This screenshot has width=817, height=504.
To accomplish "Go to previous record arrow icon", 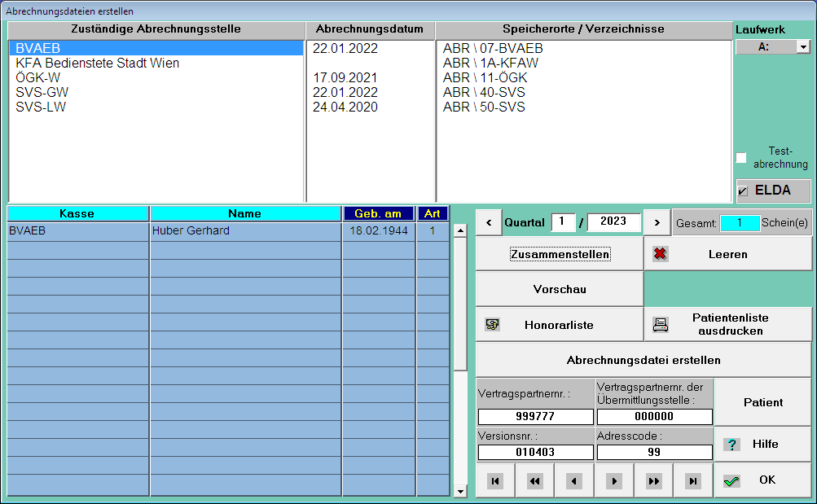I will point(574,481).
